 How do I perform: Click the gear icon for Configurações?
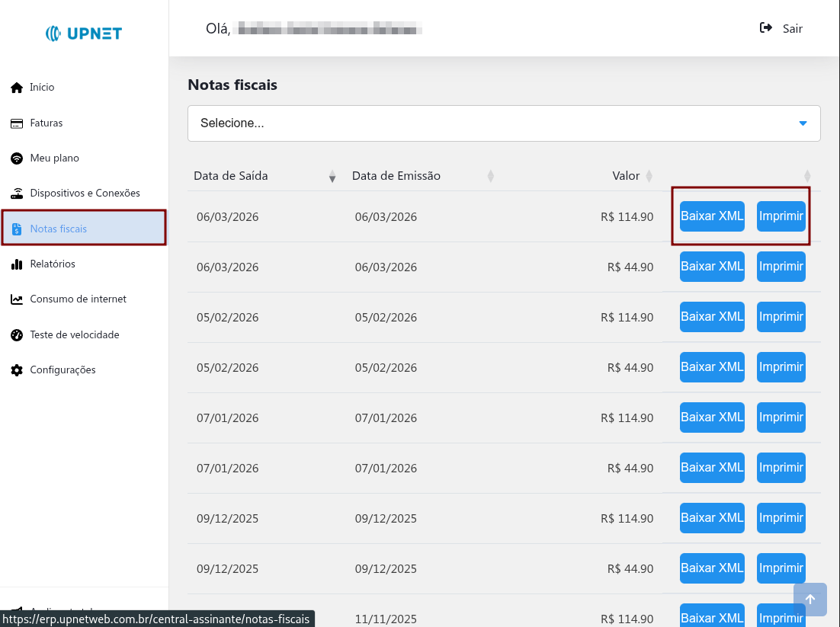(x=17, y=370)
